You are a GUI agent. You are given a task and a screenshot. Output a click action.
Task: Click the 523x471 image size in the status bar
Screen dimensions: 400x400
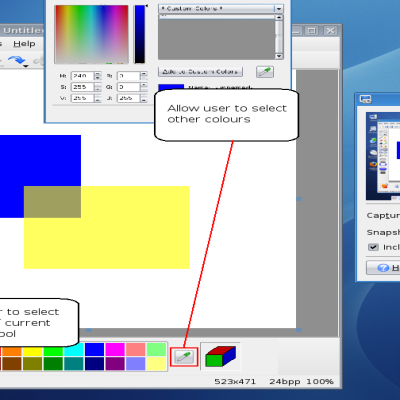point(235,381)
